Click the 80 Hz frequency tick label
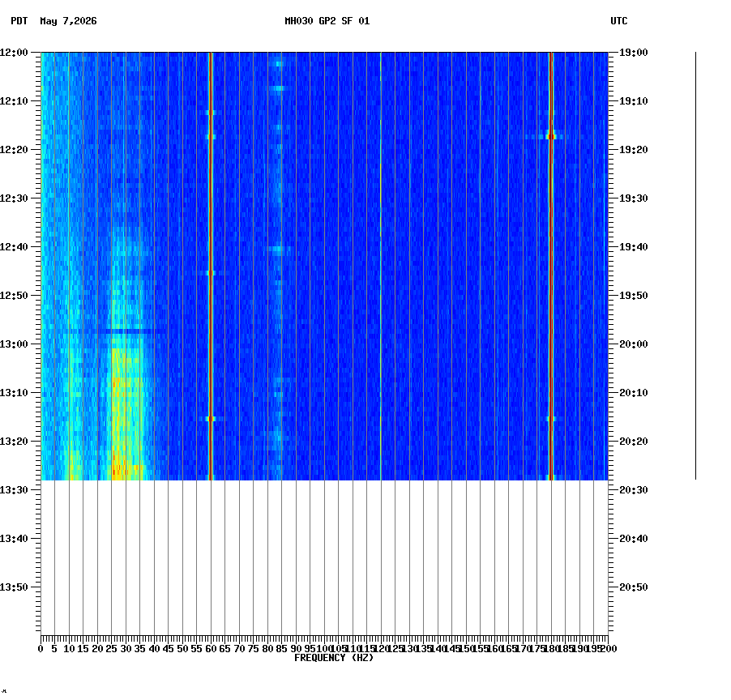 pyautogui.click(x=267, y=649)
